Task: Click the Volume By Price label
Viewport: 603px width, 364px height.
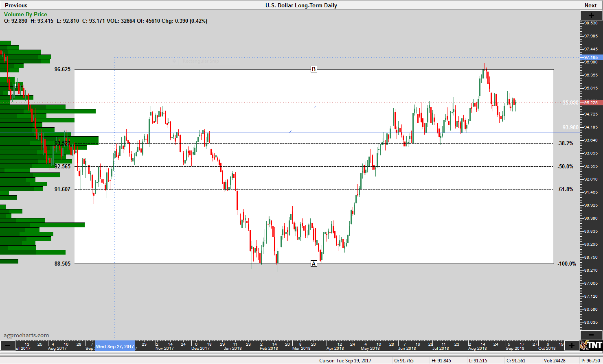Action: point(26,14)
